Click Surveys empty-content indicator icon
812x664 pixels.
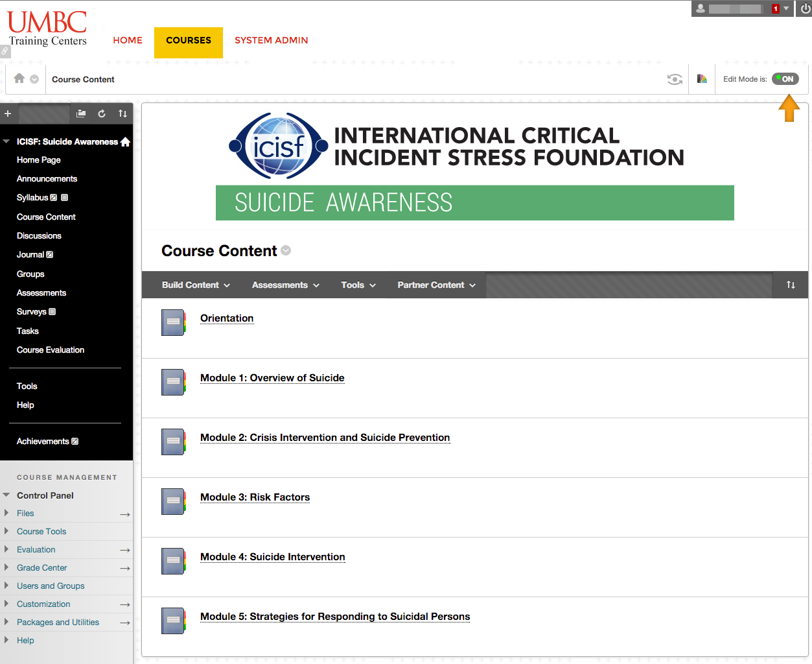pyautogui.click(x=52, y=312)
